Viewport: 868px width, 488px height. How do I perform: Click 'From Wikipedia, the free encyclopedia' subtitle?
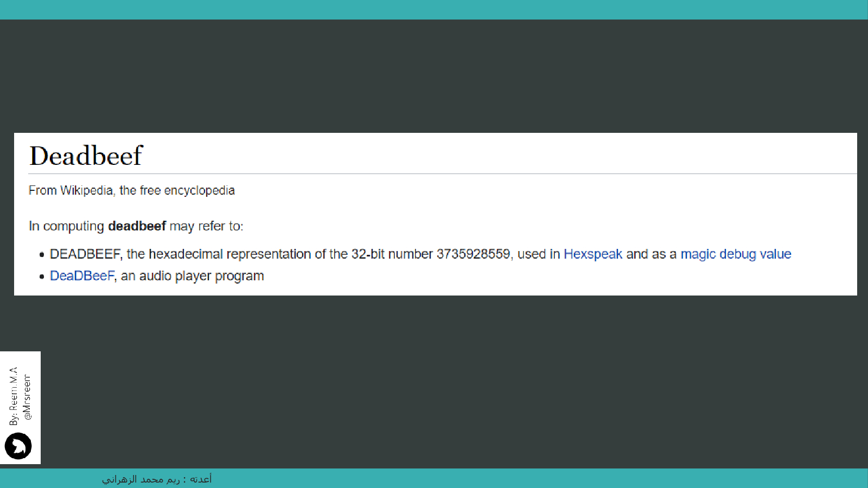(x=131, y=190)
